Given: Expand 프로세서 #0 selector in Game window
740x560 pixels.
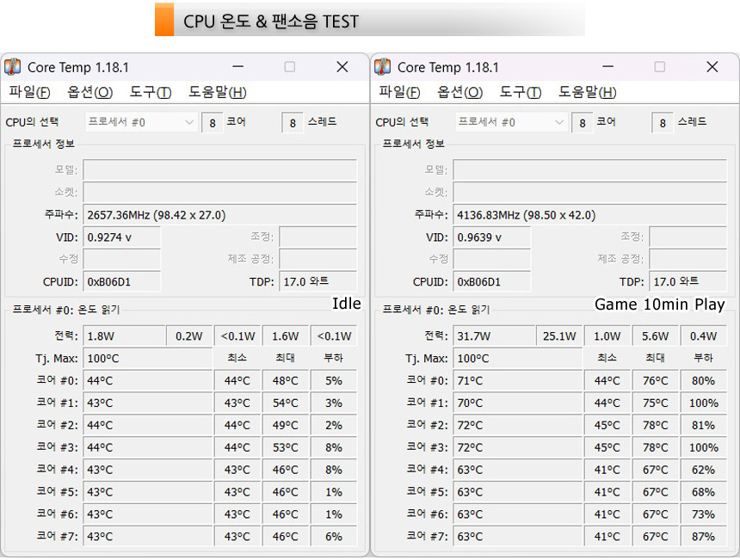Looking at the screenshot, I should click(512, 122).
